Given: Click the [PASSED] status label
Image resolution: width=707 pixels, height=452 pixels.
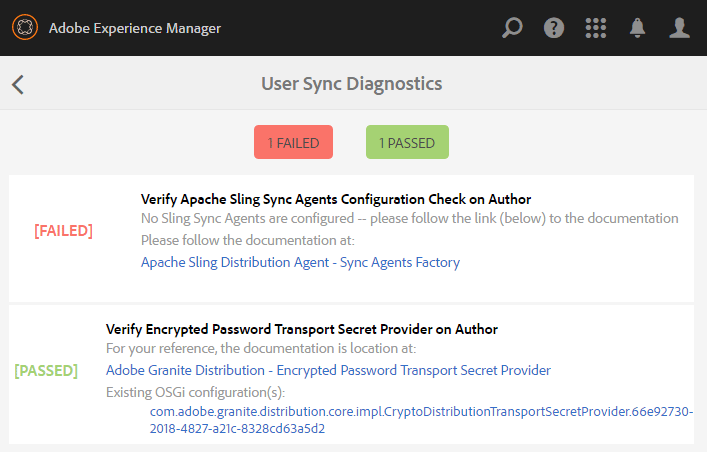Looking at the screenshot, I should click(x=46, y=370).
